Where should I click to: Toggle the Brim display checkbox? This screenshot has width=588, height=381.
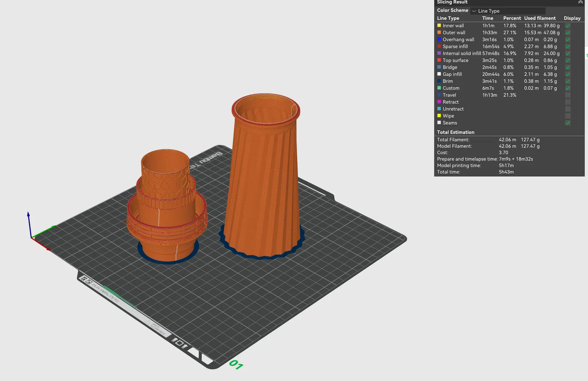point(568,81)
